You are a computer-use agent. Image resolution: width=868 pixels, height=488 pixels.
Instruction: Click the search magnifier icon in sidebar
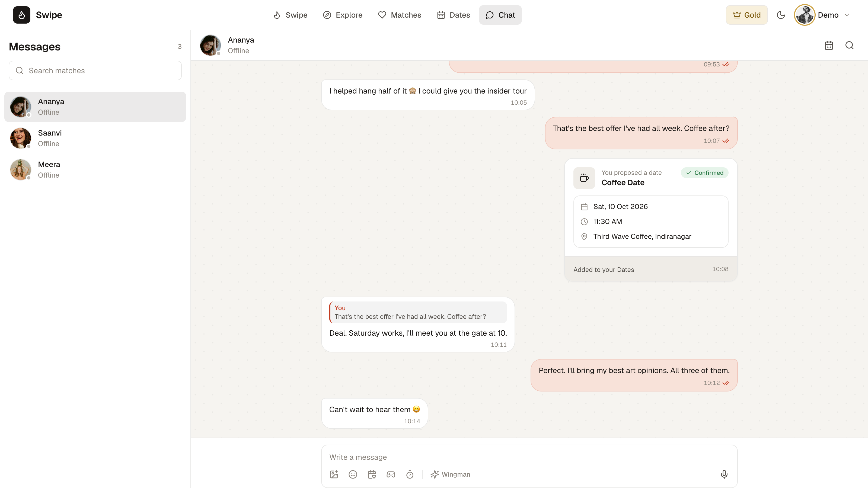20,70
